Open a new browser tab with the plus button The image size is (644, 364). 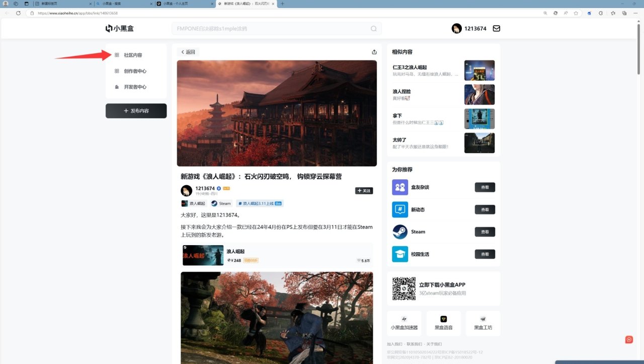pos(282,4)
